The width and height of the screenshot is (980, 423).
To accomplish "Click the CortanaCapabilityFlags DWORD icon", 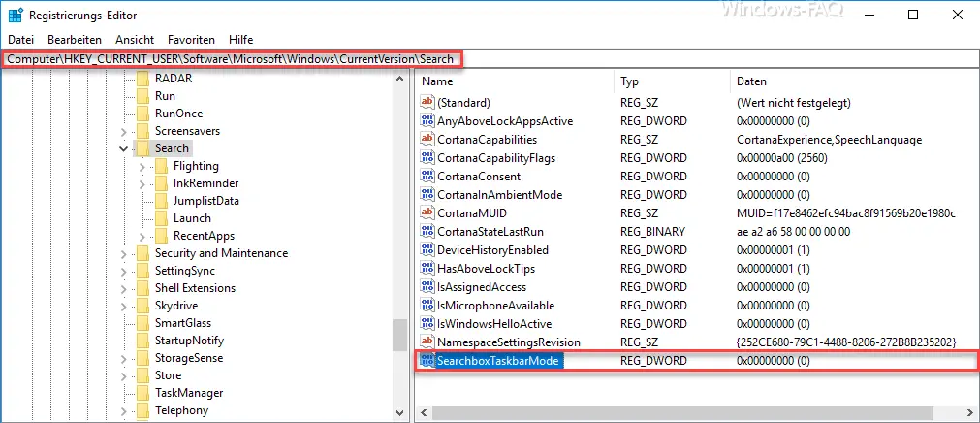I will [427, 158].
